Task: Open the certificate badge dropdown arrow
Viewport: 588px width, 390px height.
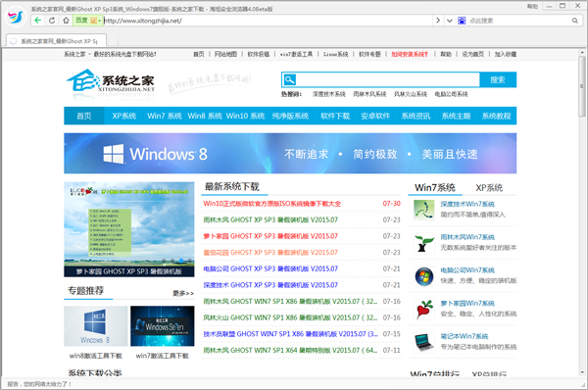Action: coord(99,21)
